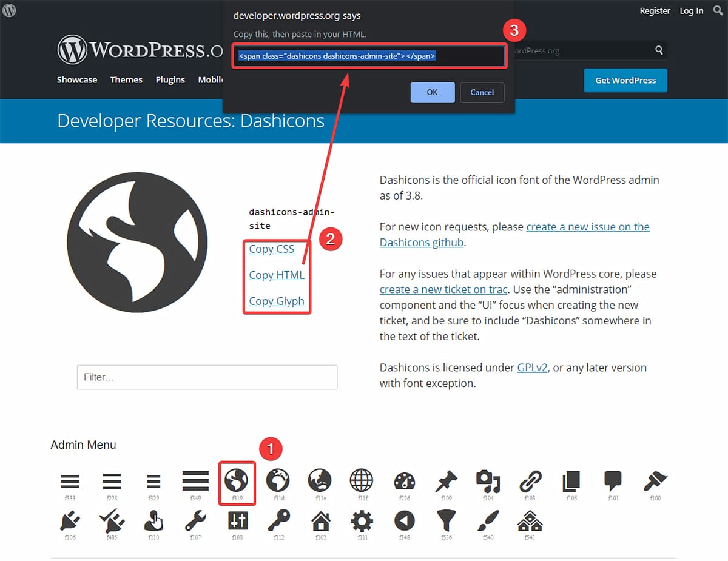Click the magnifier icon in top admin bar
Screen dimensions: 728x561
tap(717, 10)
